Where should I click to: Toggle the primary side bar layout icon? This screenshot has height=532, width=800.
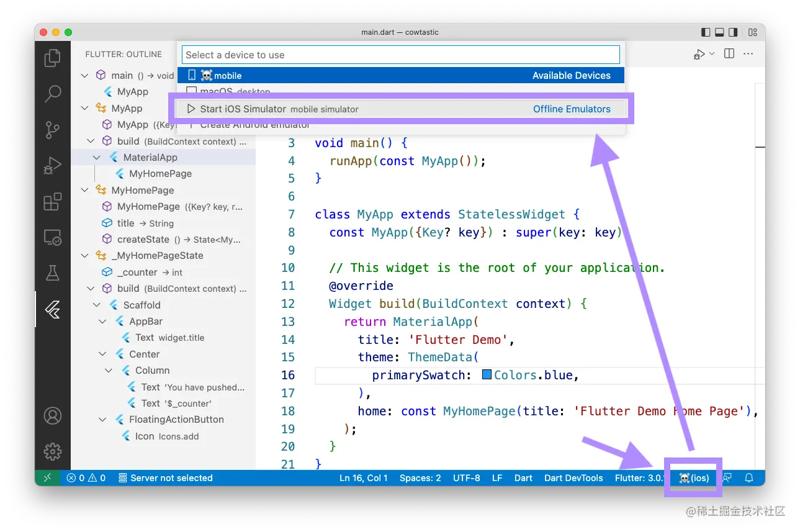pos(706,32)
